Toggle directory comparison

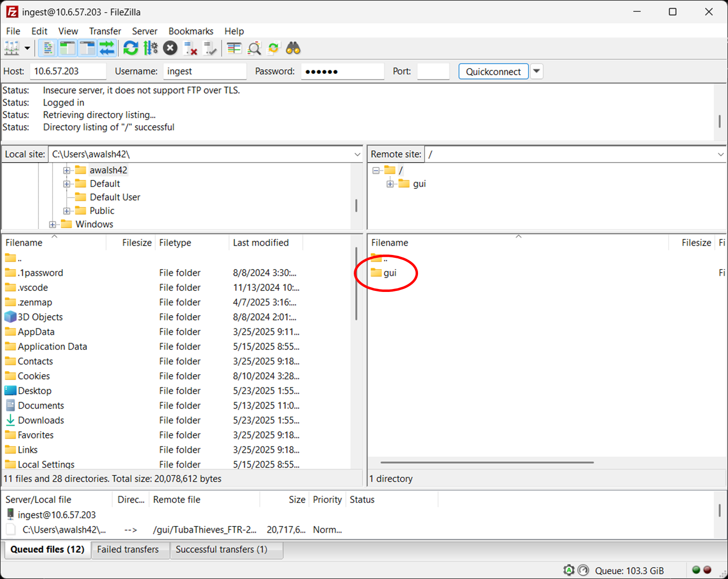point(254,48)
